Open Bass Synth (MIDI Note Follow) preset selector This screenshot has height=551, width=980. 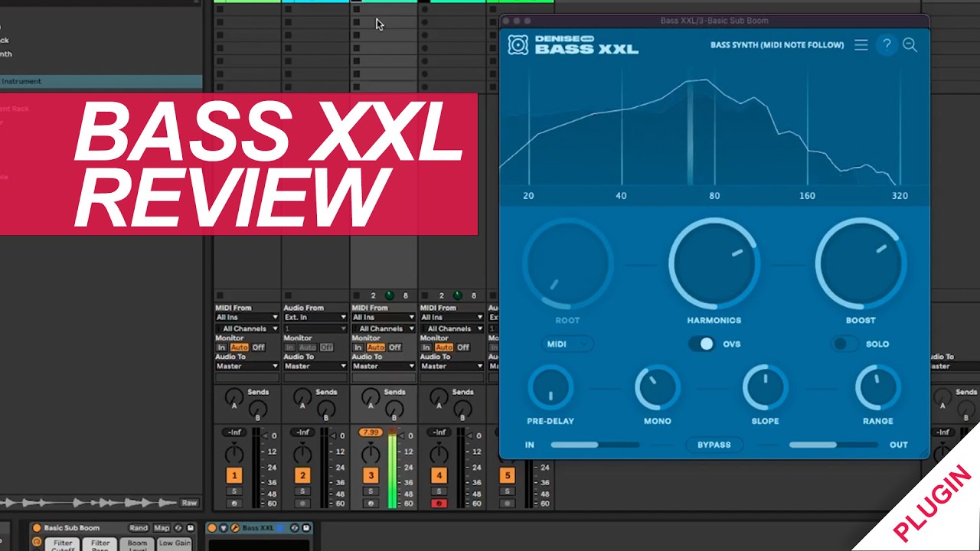point(777,45)
